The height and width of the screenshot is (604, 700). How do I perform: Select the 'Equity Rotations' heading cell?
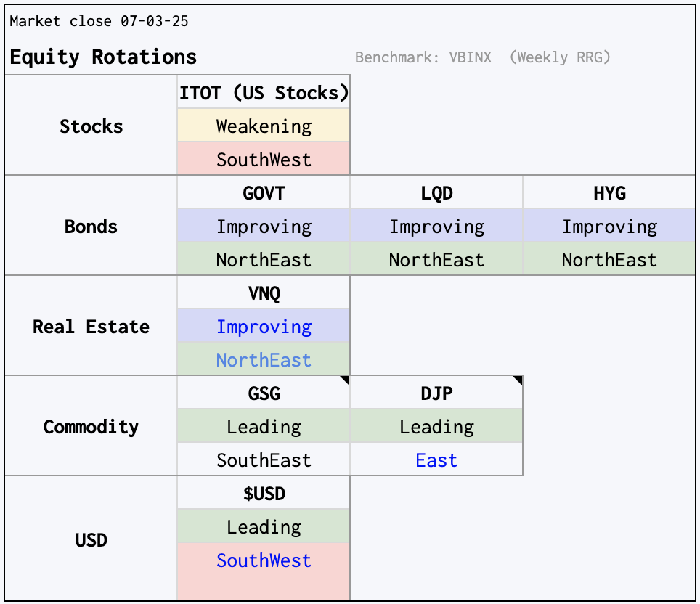(103, 57)
